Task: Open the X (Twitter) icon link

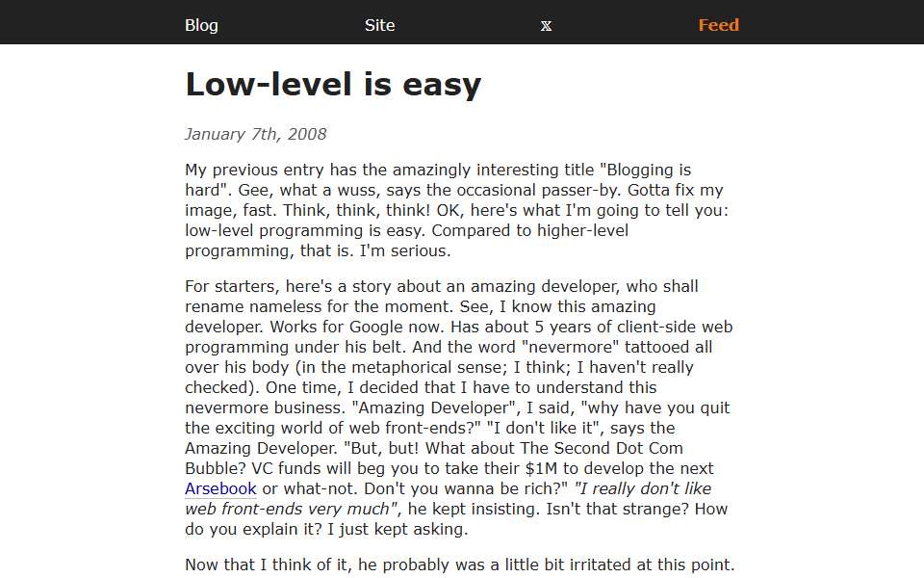Action: coord(547,26)
